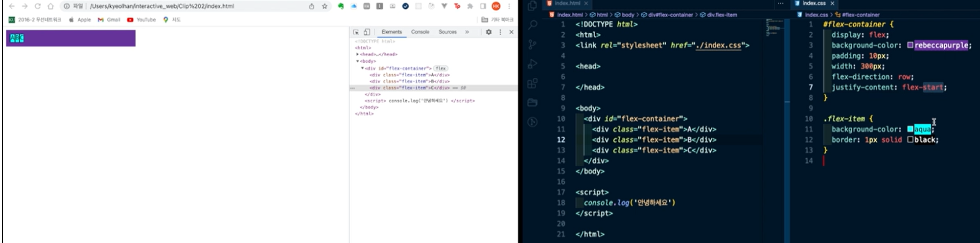Open the 2016-2 bookmark
The width and height of the screenshot is (980, 243).
(x=35, y=20)
